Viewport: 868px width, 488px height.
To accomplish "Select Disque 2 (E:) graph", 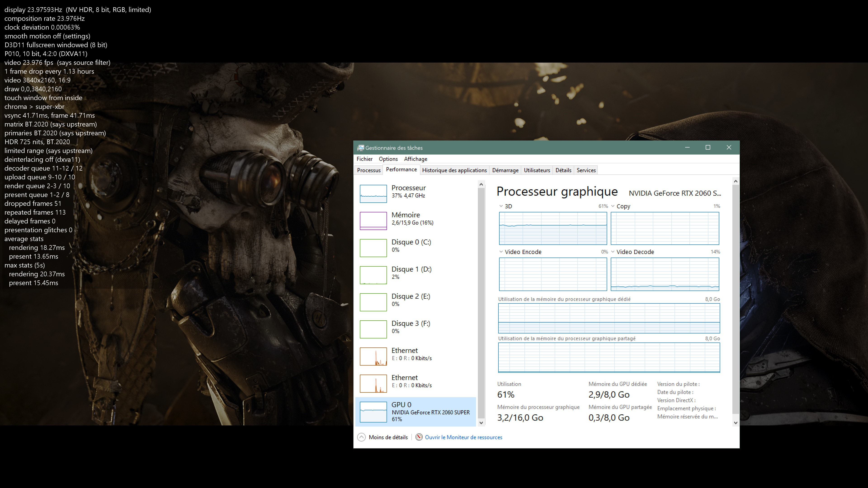I will pos(373,302).
